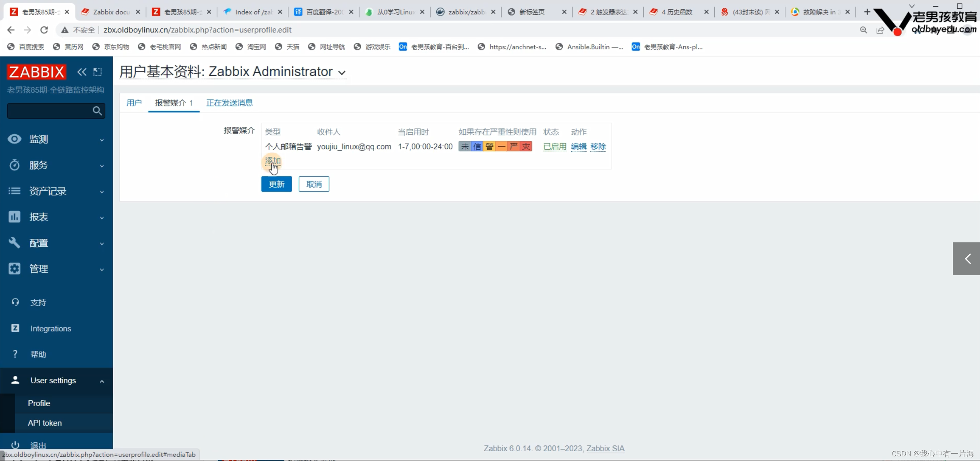Open API token under User settings
980x461 pixels.
[45, 423]
